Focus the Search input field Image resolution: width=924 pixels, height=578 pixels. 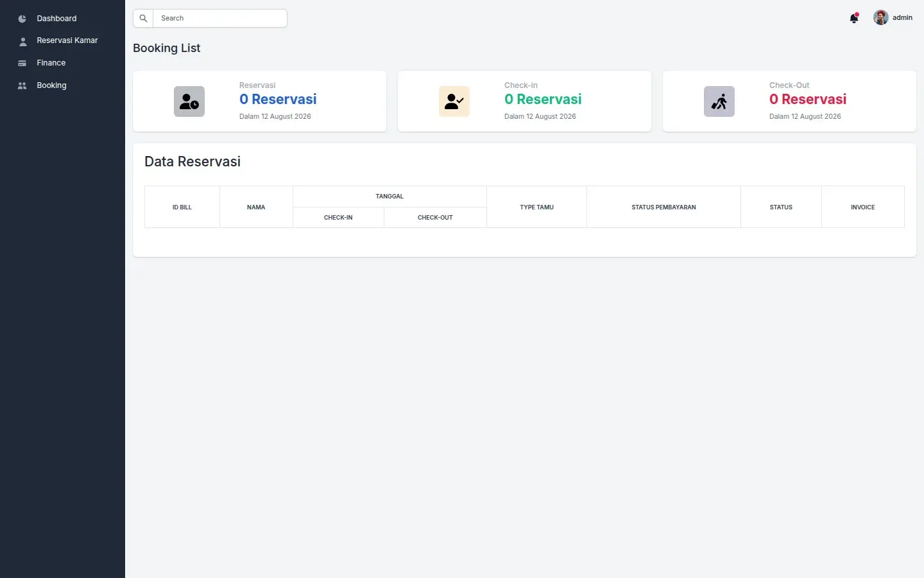220,18
